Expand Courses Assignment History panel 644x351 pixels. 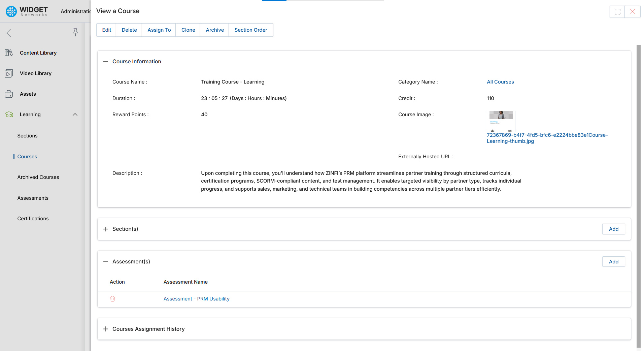(x=106, y=329)
